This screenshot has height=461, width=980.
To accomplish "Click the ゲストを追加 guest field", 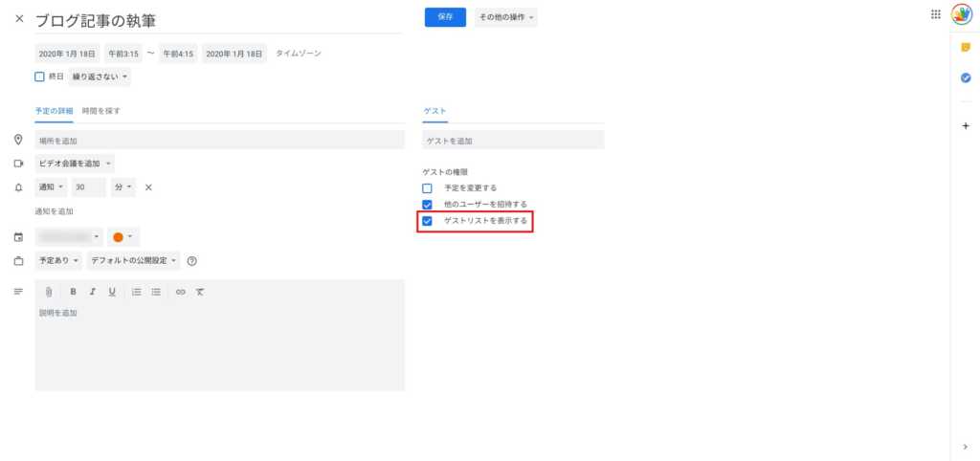I will click(x=513, y=140).
